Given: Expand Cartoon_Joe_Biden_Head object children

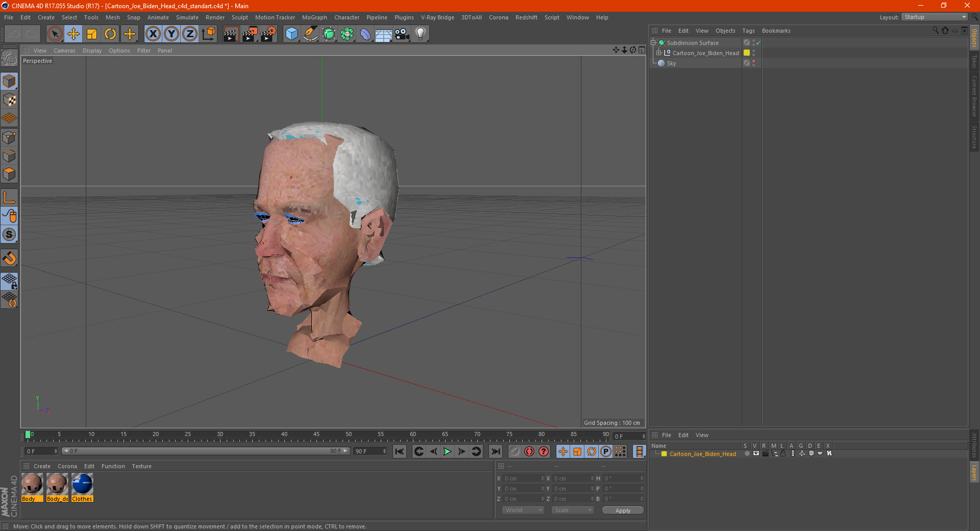Looking at the screenshot, I should pyautogui.click(x=659, y=53).
